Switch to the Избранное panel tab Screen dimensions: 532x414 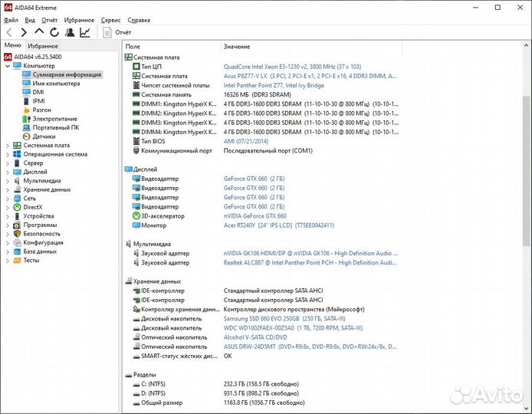click(43, 46)
